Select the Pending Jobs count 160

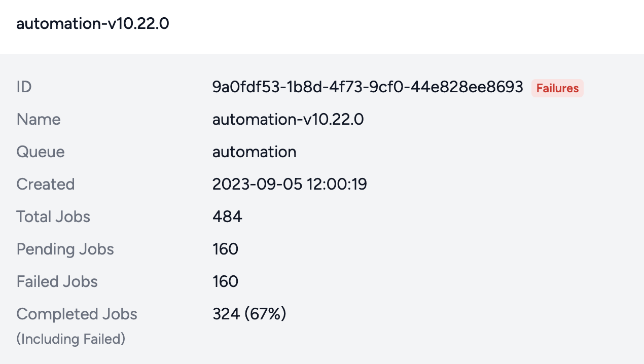(x=225, y=249)
